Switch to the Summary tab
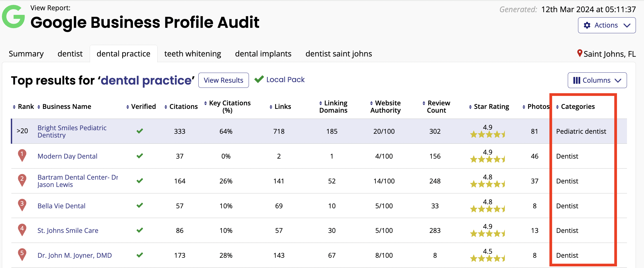The image size is (644, 268). click(x=26, y=54)
